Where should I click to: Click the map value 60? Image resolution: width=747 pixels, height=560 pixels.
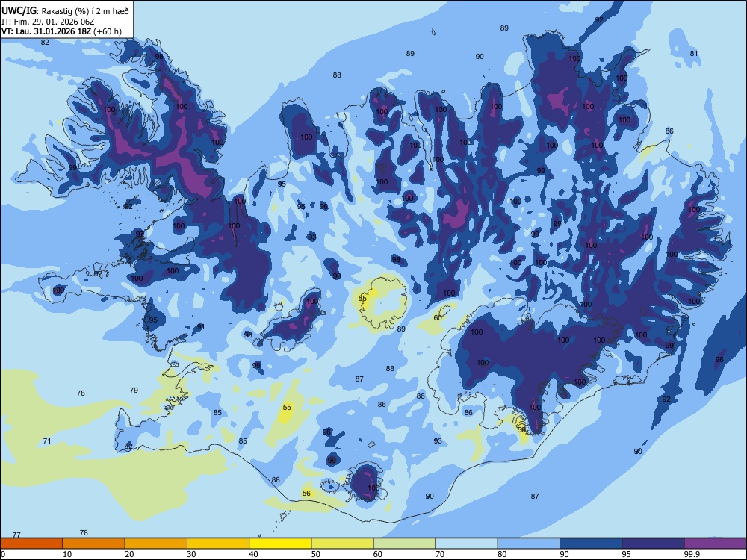pyautogui.click(x=438, y=317)
